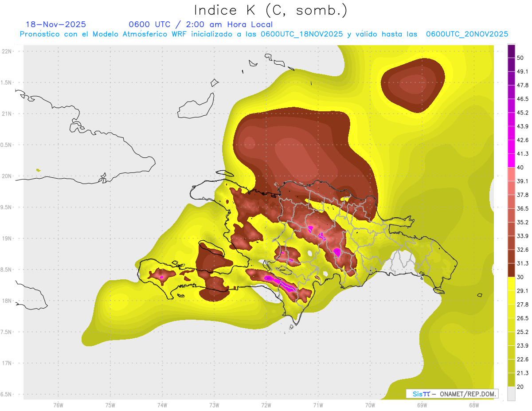Viewport: 532px width, 411px height.
Task: Click the "73W" longitude axis label
Action: pyautogui.click(x=214, y=405)
